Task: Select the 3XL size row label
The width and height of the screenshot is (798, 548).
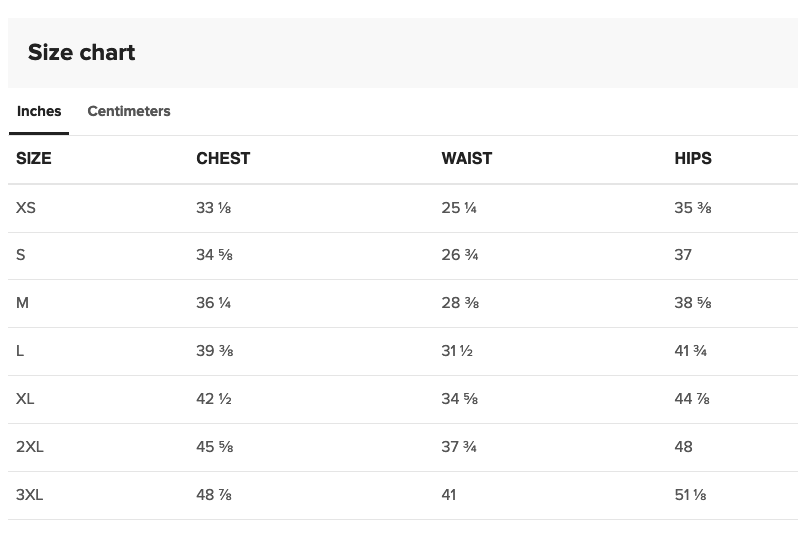Action: click(x=30, y=495)
